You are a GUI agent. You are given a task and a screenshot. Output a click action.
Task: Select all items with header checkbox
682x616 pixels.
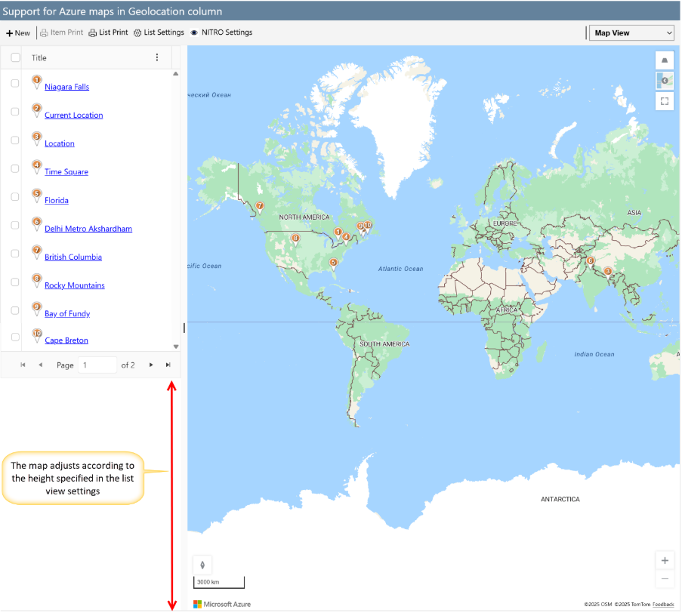(x=15, y=57)
